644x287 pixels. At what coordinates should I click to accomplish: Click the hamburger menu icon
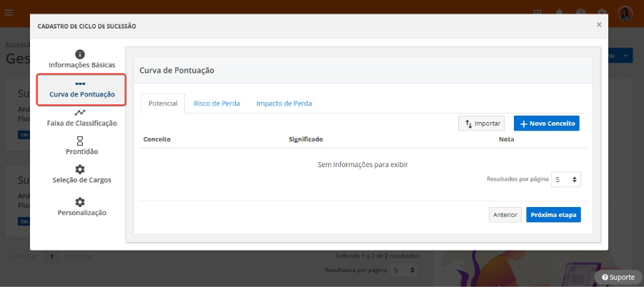tap(9, 12)
